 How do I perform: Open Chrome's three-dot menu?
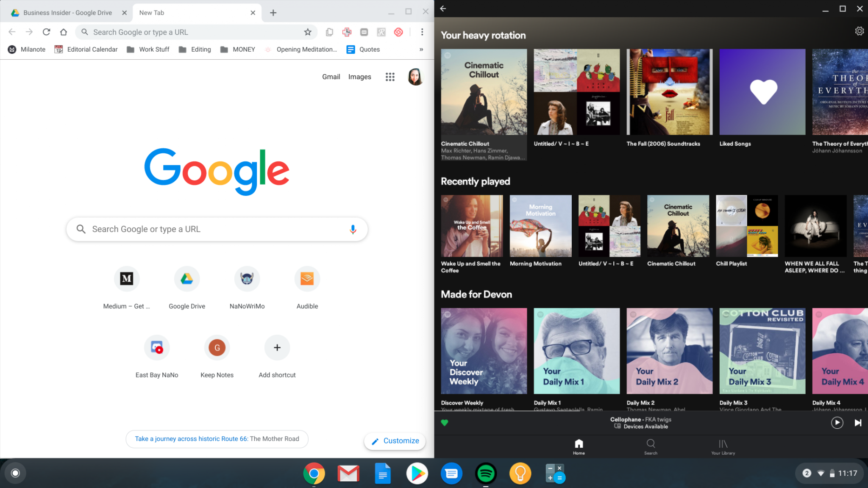point(422,32)
